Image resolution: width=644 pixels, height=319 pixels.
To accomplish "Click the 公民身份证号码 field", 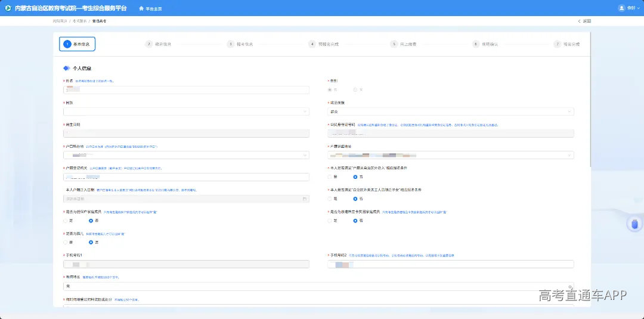I will 451,133.
